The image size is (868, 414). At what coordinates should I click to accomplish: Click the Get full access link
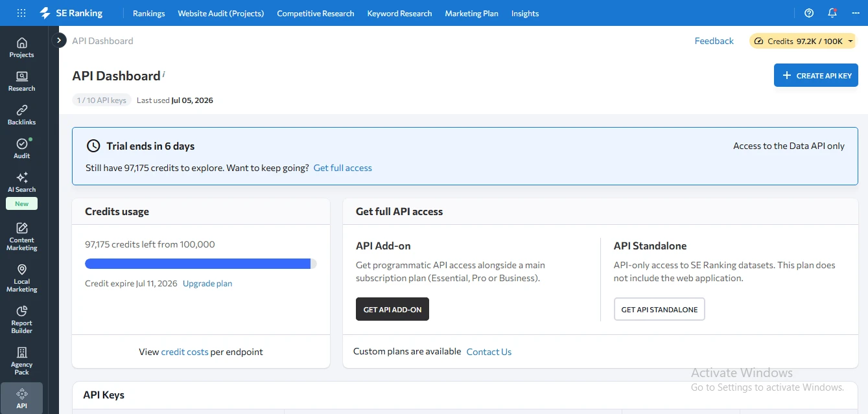pyautogui.click(x=342, y=168)
